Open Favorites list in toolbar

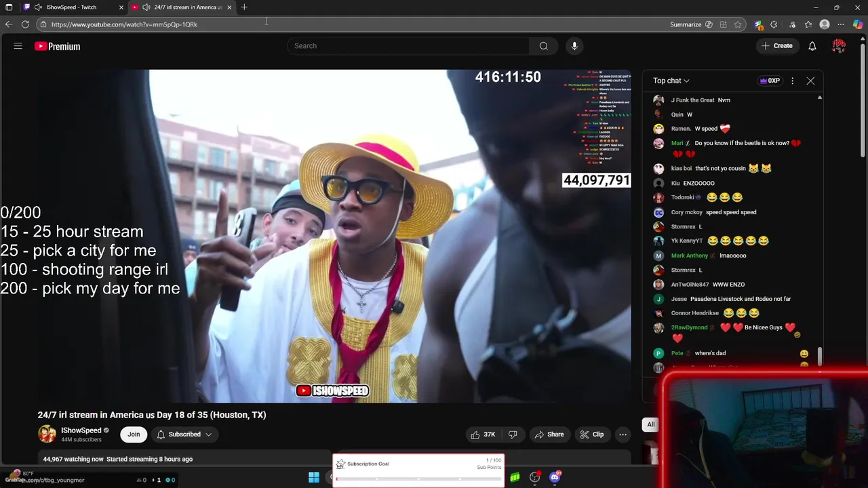(808, 24)
